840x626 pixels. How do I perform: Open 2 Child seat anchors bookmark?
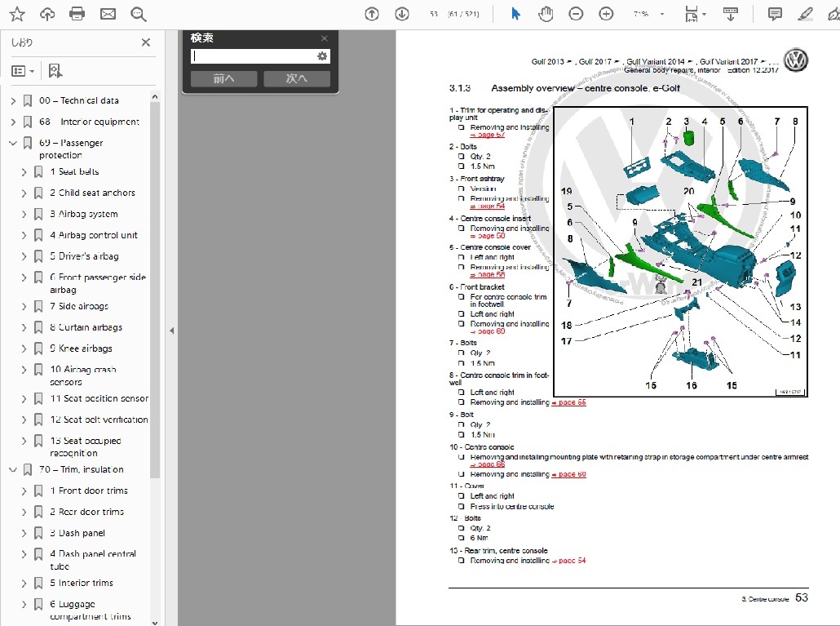[x=92, y=193]
